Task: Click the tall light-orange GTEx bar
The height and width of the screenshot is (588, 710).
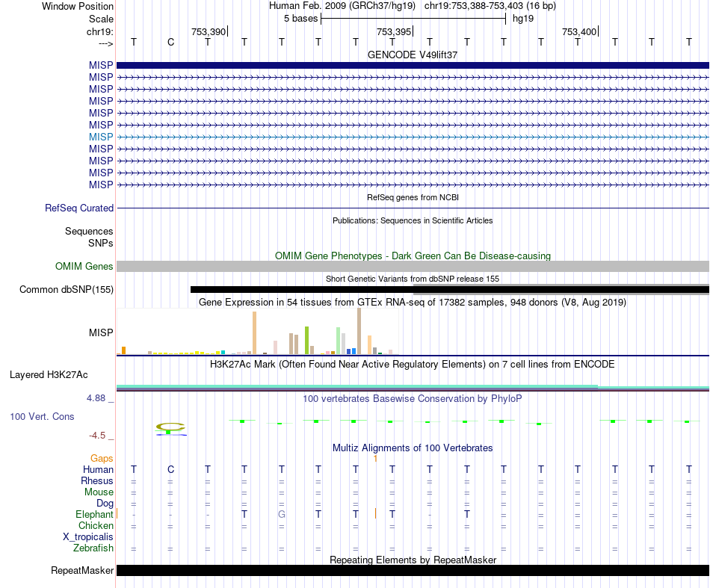Action: (254, 332)
